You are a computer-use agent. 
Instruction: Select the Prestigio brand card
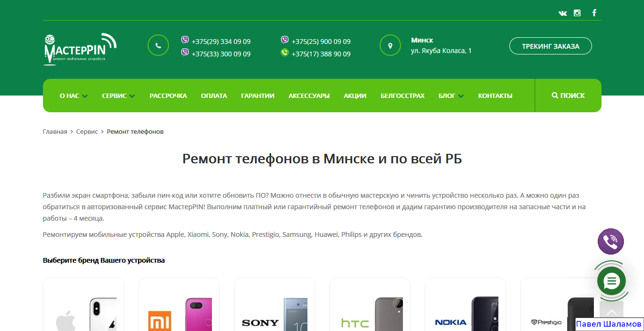pyautogui.click(x=561, y=304)
